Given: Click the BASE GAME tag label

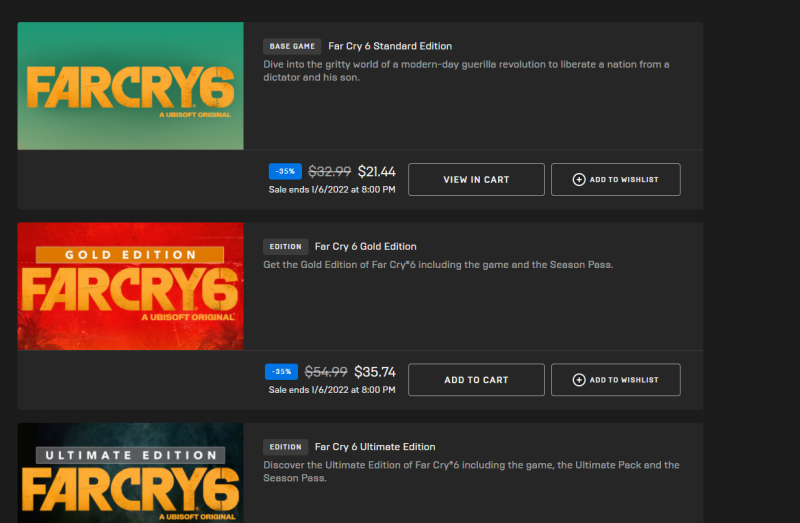Looking at the screenshot, I should tap(292, 46).
